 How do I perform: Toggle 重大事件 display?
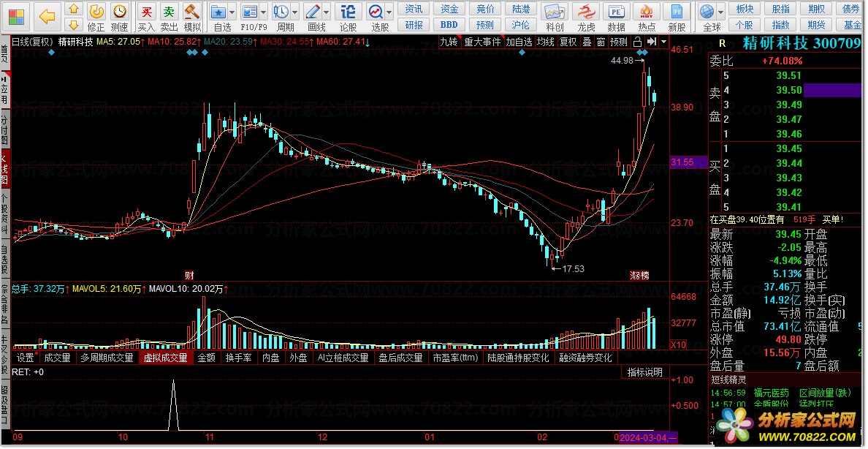(482, 42)
